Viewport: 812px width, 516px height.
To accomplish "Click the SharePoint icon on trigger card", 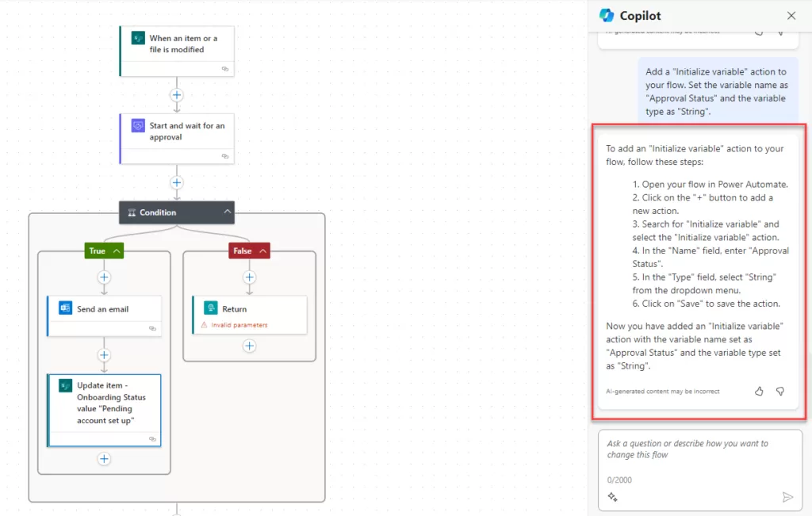I will [137, 39].
